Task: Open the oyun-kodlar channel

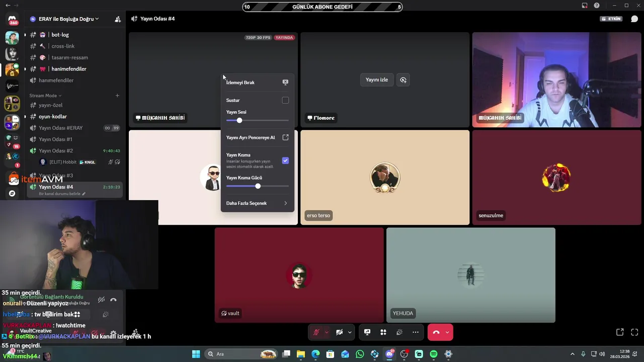Action: click(74, 117)
